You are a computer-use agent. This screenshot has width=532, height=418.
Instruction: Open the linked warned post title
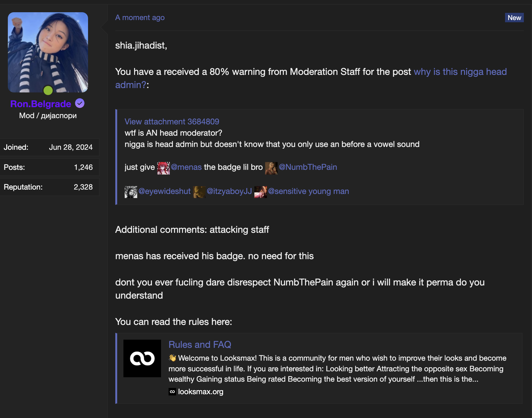coord(460,72)
